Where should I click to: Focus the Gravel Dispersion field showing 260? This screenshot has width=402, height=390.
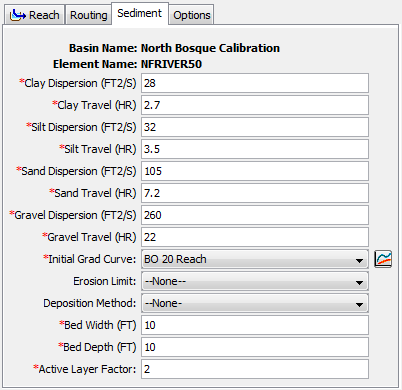click(255, 215)
